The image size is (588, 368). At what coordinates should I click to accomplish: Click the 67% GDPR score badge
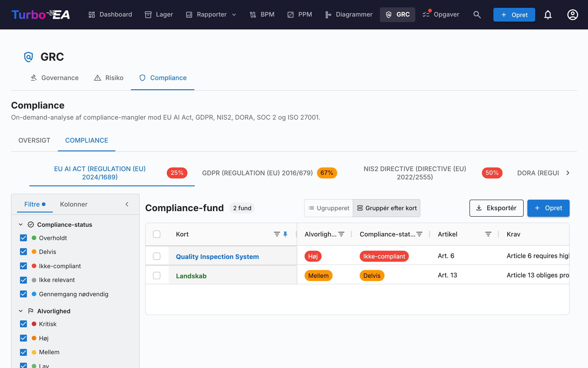pyautogui.click(x=327, y=173)
